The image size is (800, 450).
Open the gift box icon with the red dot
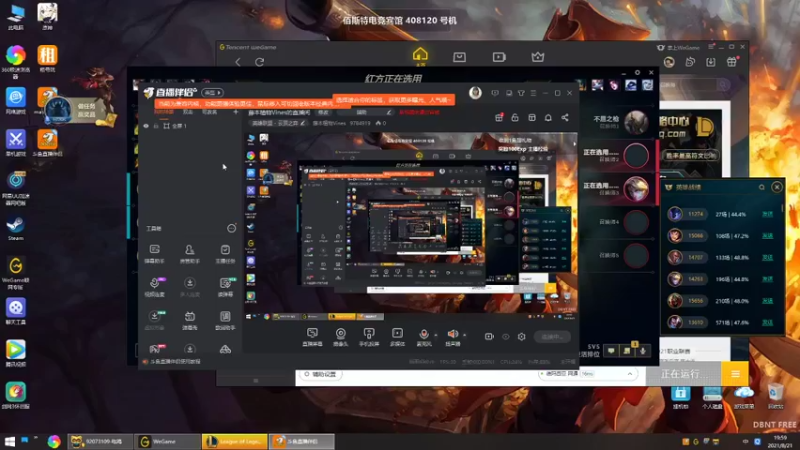(499, 117)
